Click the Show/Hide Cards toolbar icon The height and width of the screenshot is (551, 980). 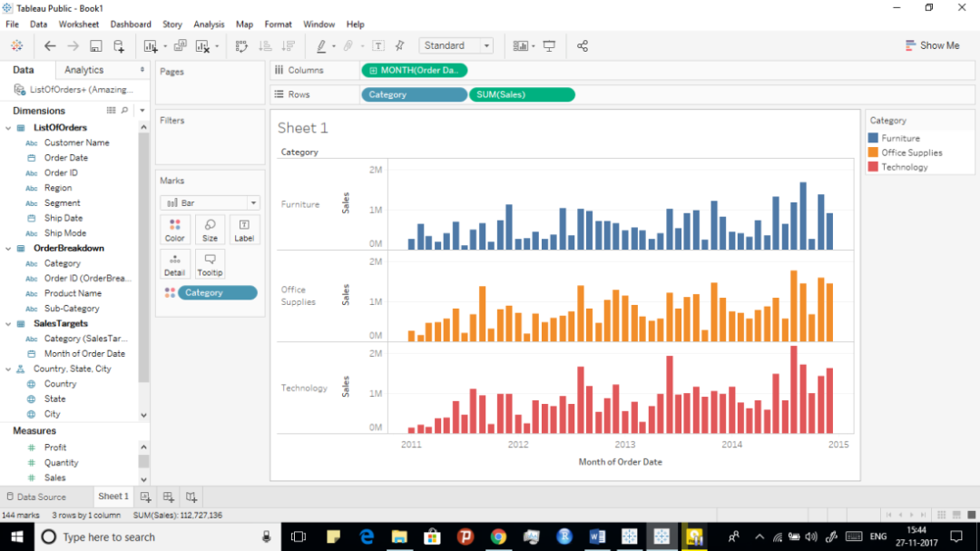pos(520,45)
